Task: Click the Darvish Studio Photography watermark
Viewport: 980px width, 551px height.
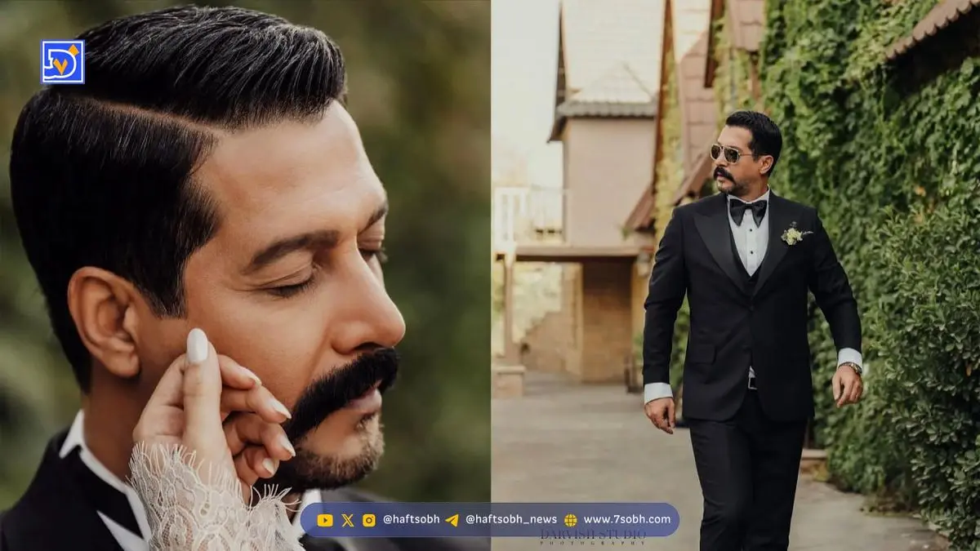Action: tap(592, 538)
